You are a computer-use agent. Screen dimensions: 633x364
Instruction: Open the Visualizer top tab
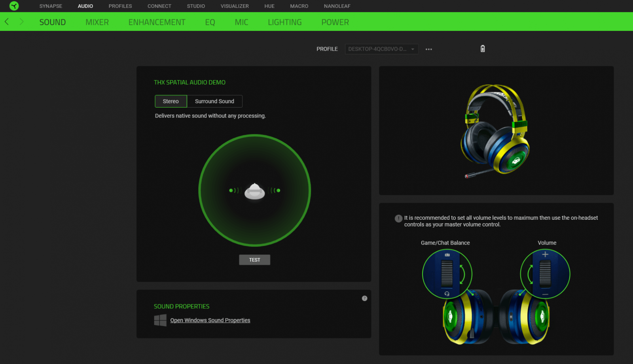pyautogui.click(x=235, y=6)
